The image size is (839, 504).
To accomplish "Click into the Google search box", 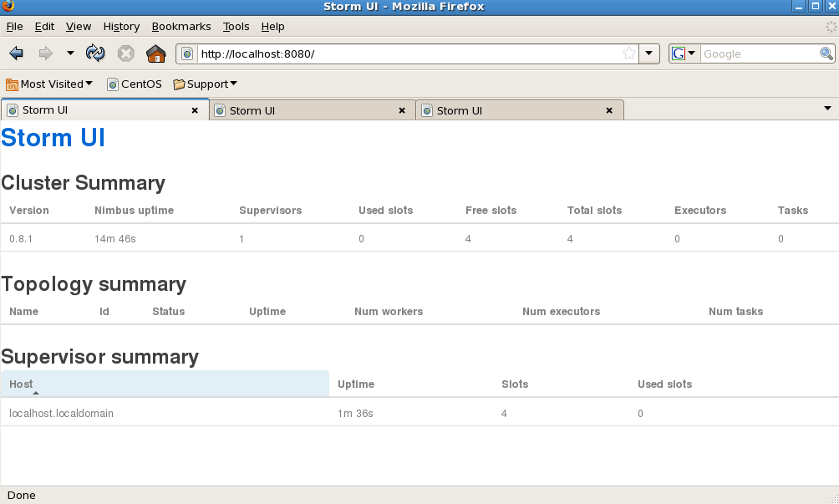I will 760,53.
